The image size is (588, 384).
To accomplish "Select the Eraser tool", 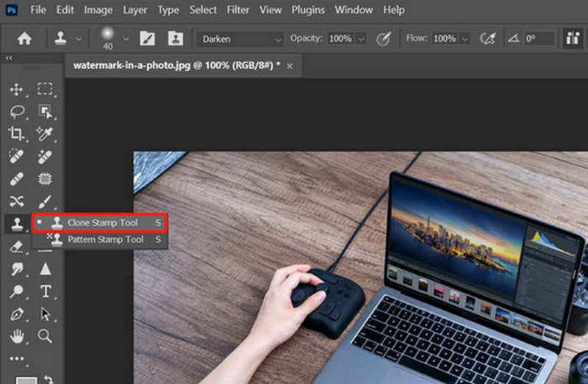I will pyautogui.click(x=16, y=247).
